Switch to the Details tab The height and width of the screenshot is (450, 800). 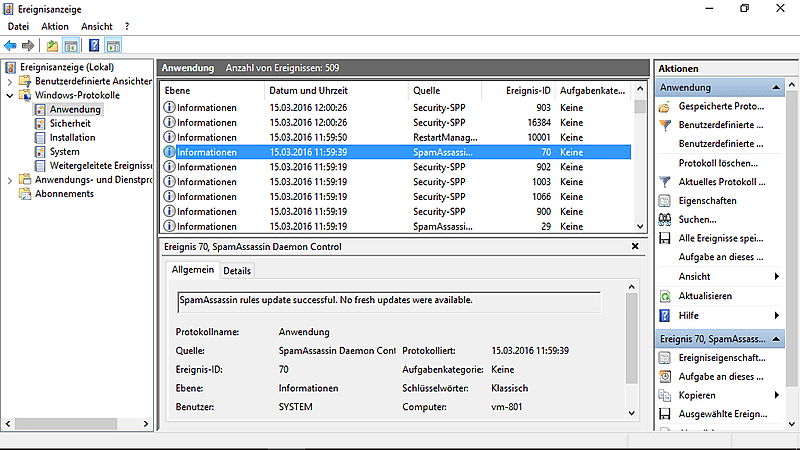point(237,271)
